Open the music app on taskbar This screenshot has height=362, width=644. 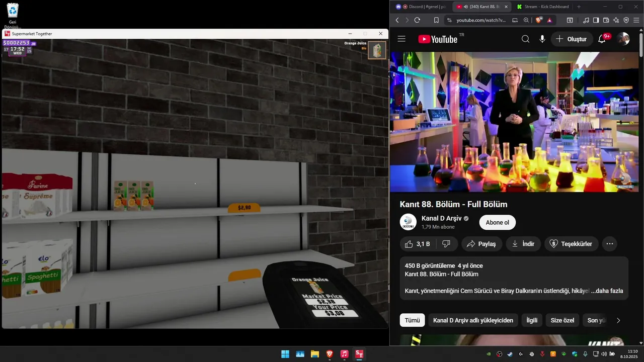coord(344,354)
